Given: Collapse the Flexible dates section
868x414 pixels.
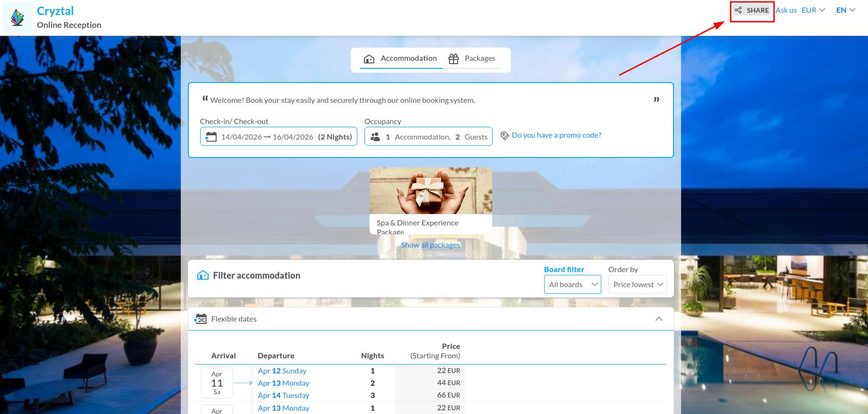Looking at the screenshot, I should (658, 319).
